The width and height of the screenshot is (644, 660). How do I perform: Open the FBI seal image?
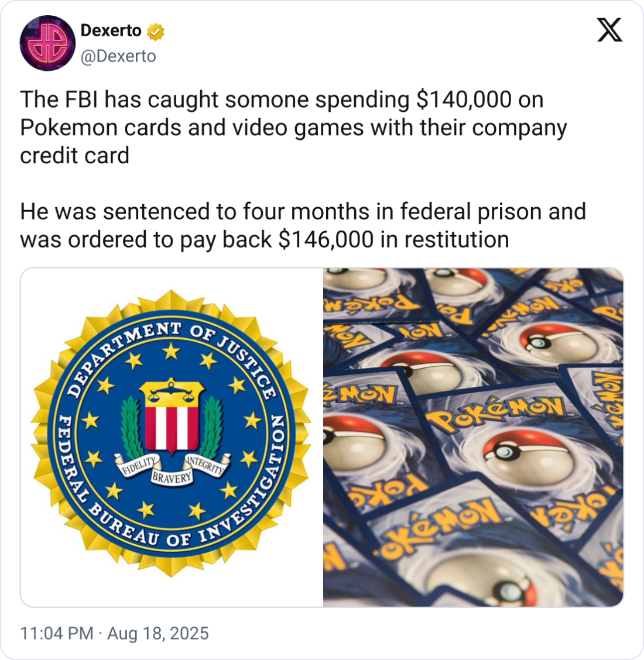(172, 437)
